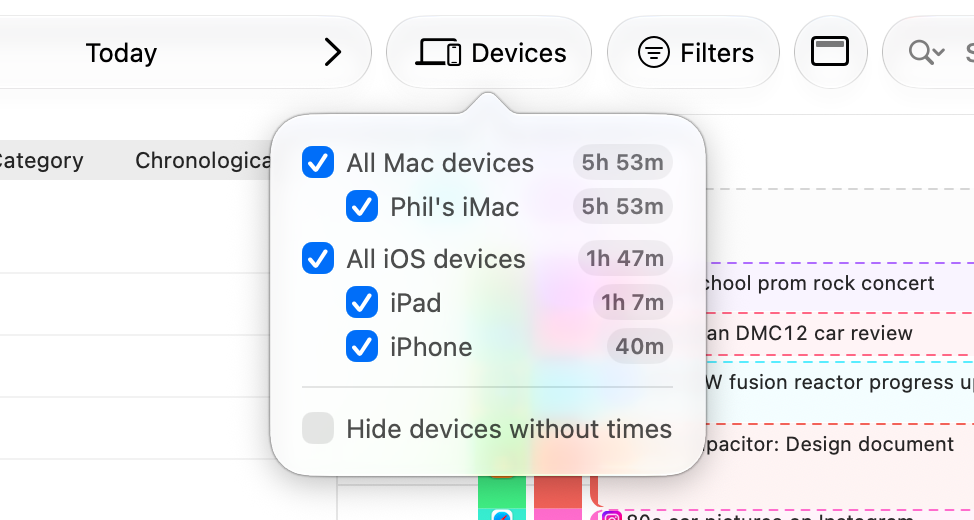Click the Instagram icon in timeline

tap(611, 516)
